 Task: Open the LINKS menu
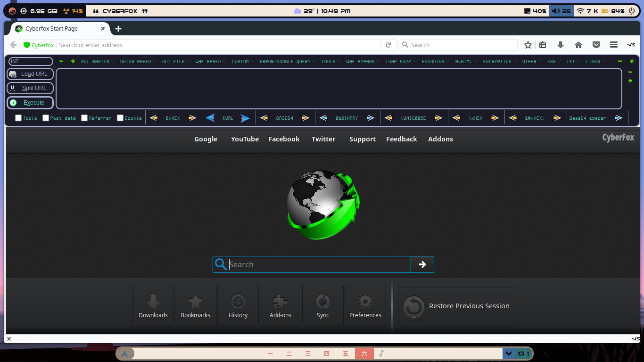point(595,61)
